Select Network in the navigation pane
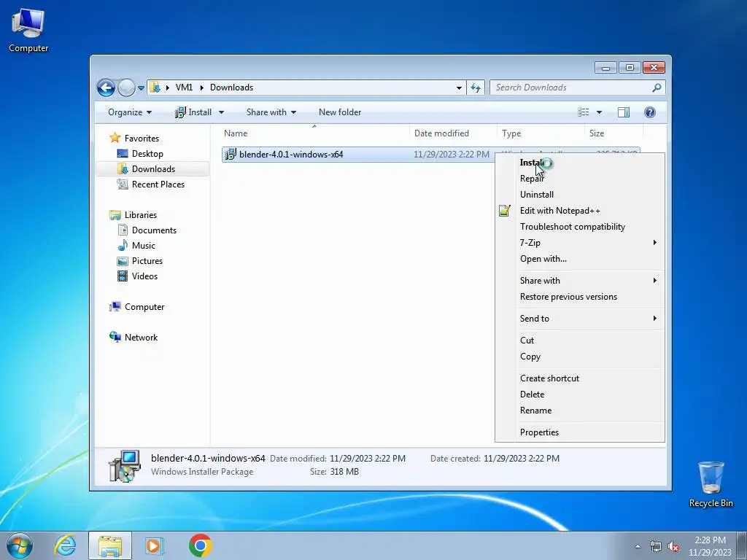 pyautogui.click(x=141, y=337)
